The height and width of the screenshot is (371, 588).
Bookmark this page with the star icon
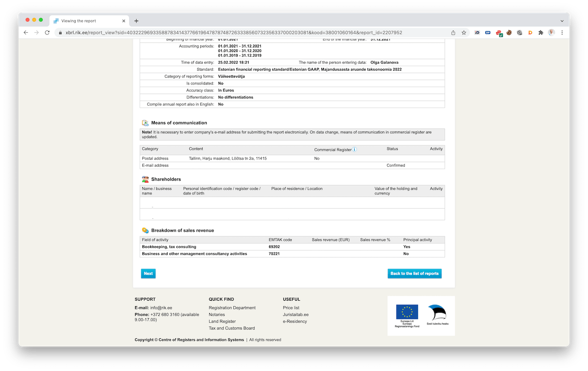point(464,33)
